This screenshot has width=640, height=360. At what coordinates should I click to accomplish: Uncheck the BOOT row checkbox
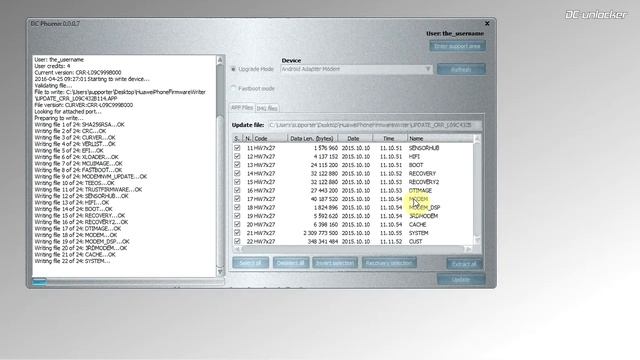coord(237,165)
